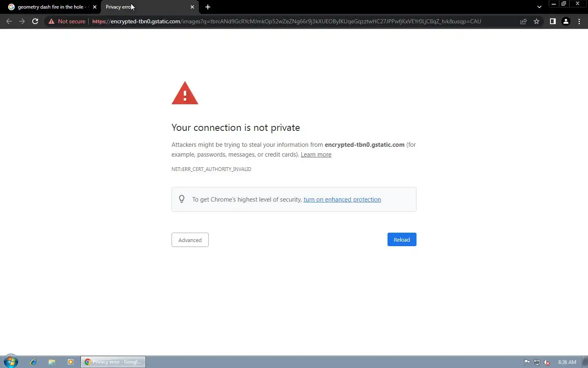The image size is (588, 368).
Task: Minimize the Chrome window
Action: click(553, 4)
